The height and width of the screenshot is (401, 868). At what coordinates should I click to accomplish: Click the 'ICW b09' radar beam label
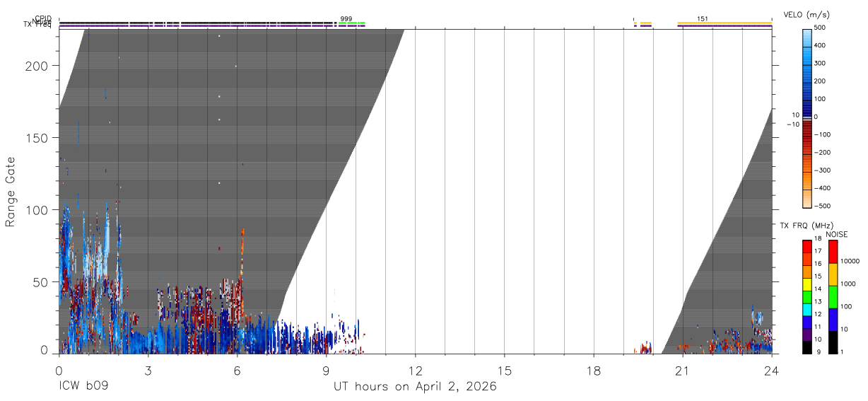[83, 387]
